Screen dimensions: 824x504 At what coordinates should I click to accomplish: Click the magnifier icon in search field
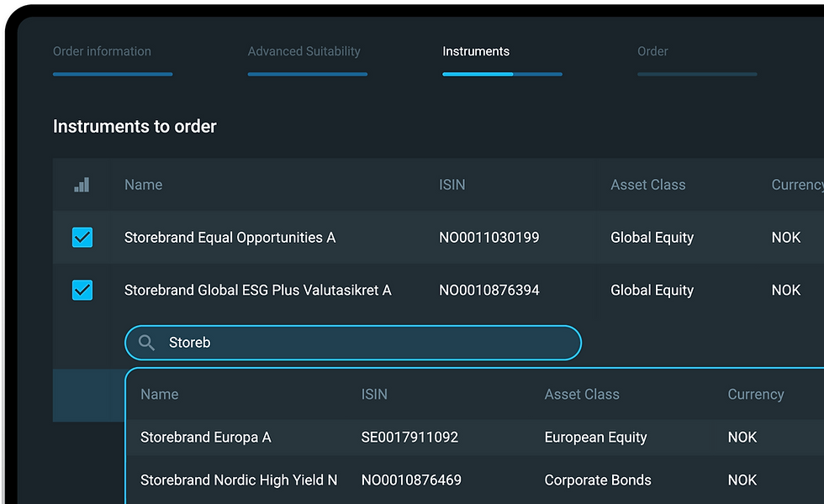pyautogui.click(x=146, y=343)
